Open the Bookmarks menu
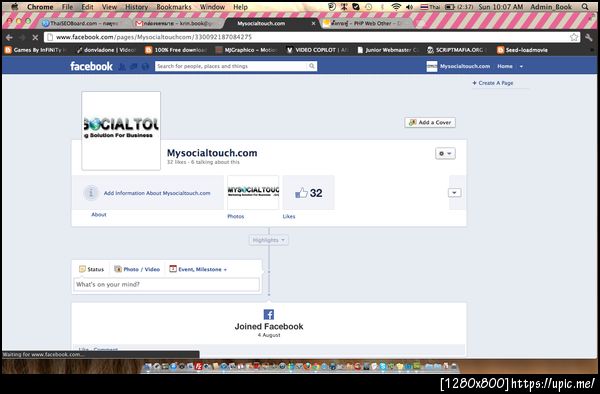 [174, 7]
